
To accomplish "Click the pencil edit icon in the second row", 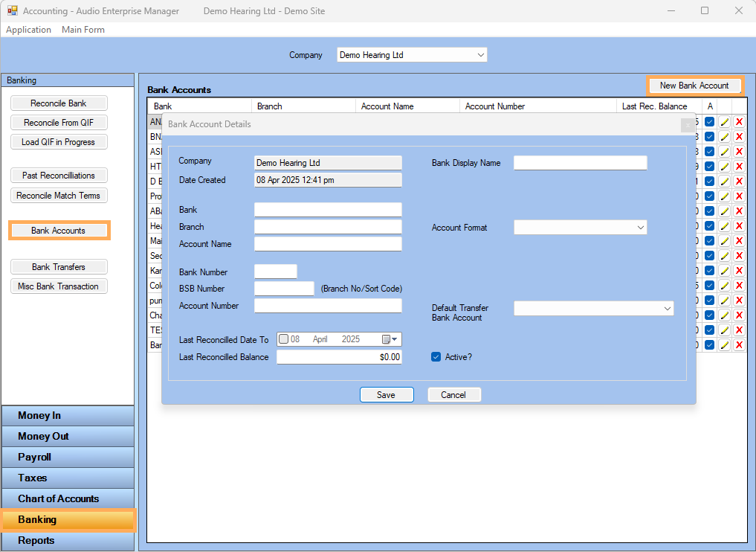I will 724,137.
